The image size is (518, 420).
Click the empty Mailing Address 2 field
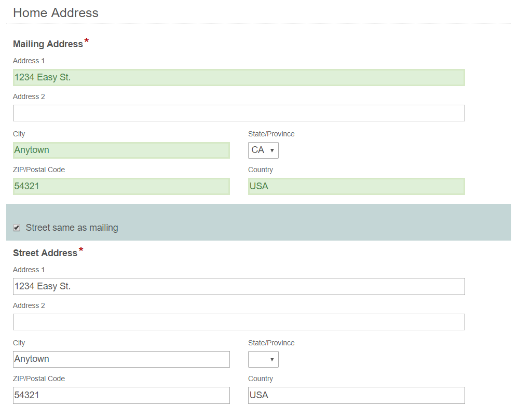239,113
